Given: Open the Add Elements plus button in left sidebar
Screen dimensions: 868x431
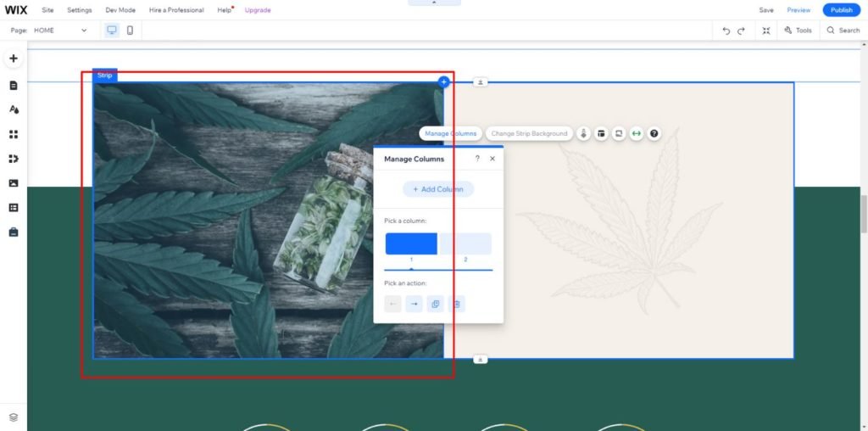Looking at the screenshot, I should (14, 59).
